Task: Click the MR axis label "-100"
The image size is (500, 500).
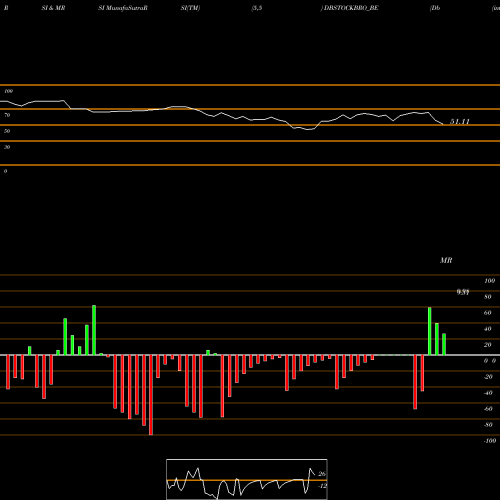Action: click(489, 441)
